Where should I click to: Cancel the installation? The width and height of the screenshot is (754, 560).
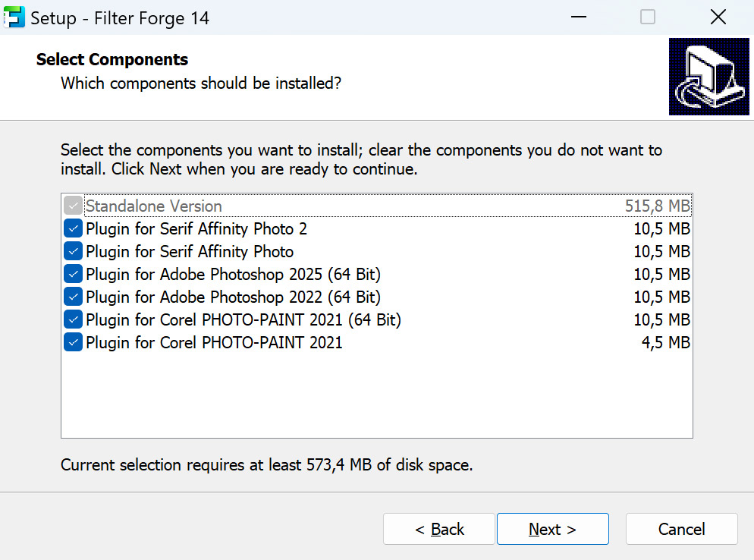tap(680, 529)
